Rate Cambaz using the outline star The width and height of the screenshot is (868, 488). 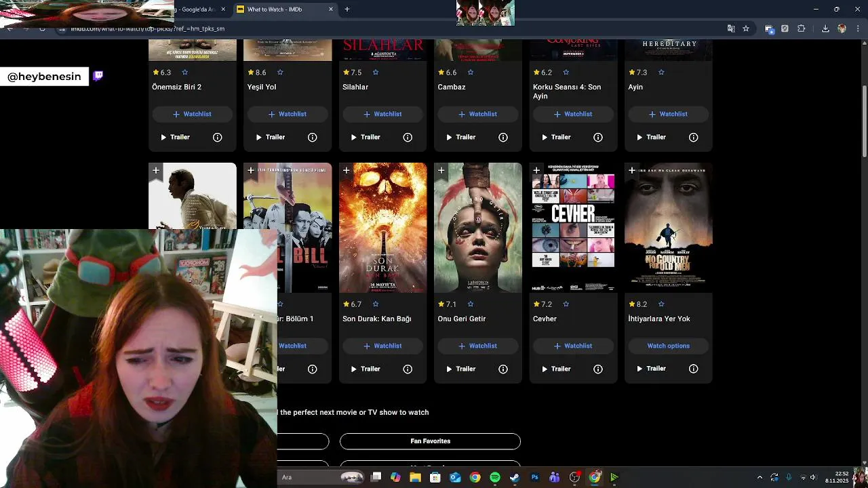click(471, 73)
